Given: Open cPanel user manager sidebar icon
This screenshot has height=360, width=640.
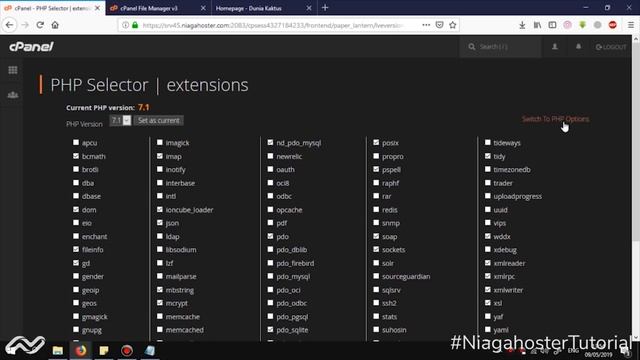Looking at the screenshot, I should (x=13, y=95).
